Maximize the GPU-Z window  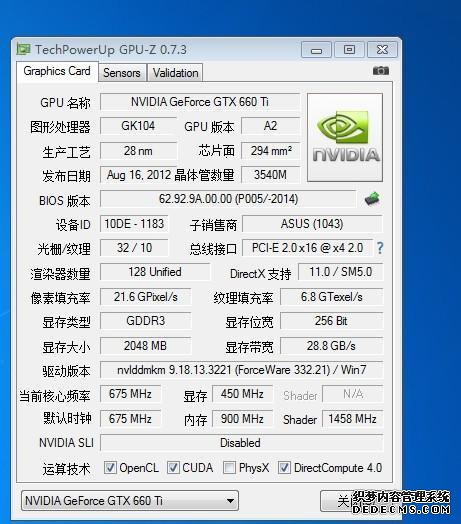click(349, 50)
